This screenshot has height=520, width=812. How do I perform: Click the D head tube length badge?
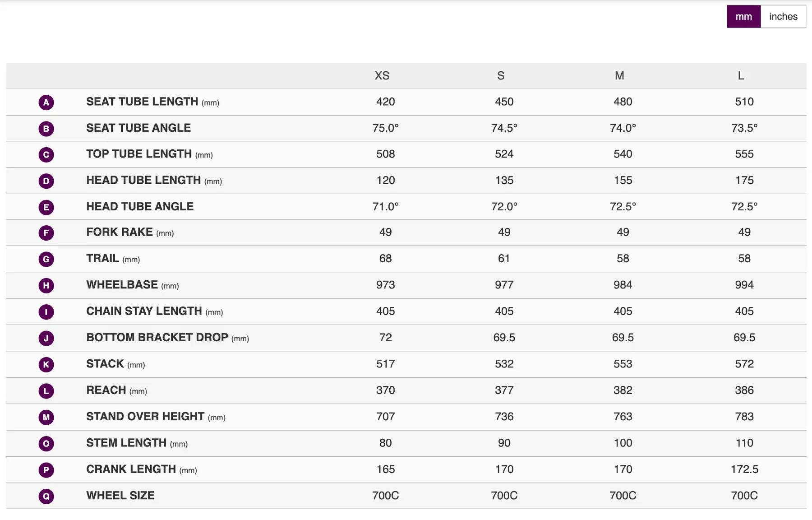46,181
